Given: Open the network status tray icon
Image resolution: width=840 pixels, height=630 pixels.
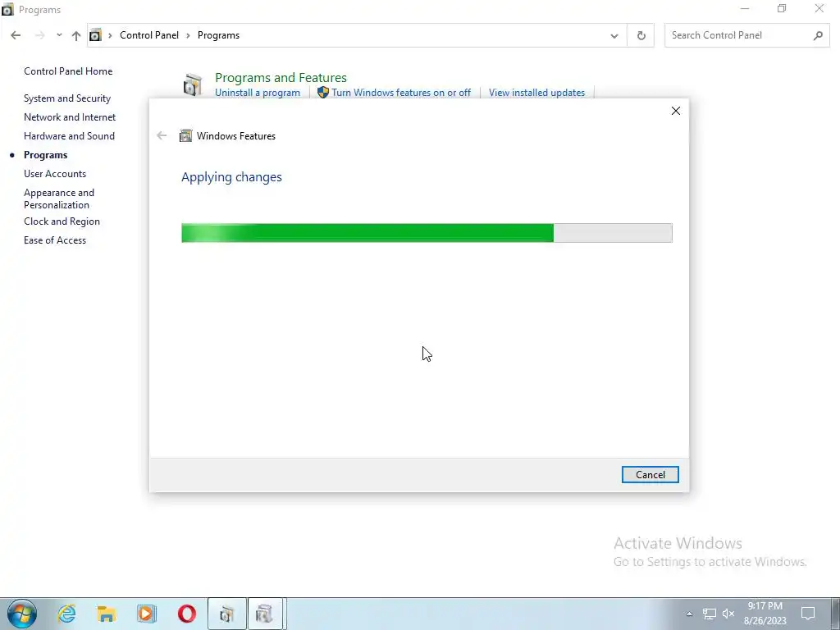Looking at the screenshot, I should [710, 614].
